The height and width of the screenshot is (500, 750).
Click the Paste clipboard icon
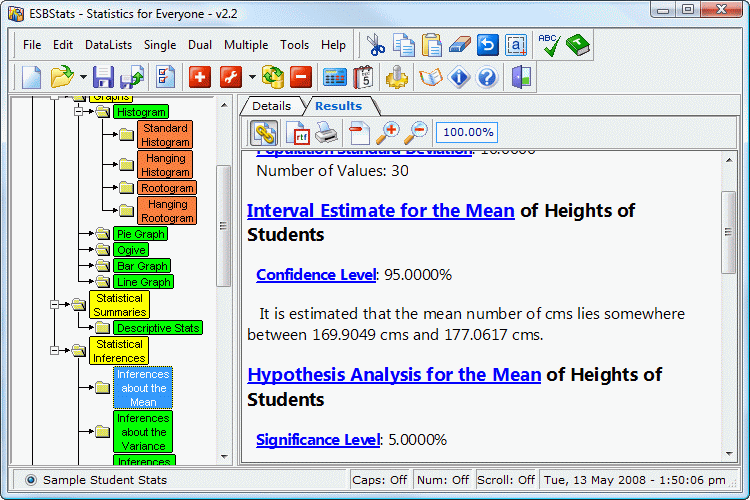(431, 44)
